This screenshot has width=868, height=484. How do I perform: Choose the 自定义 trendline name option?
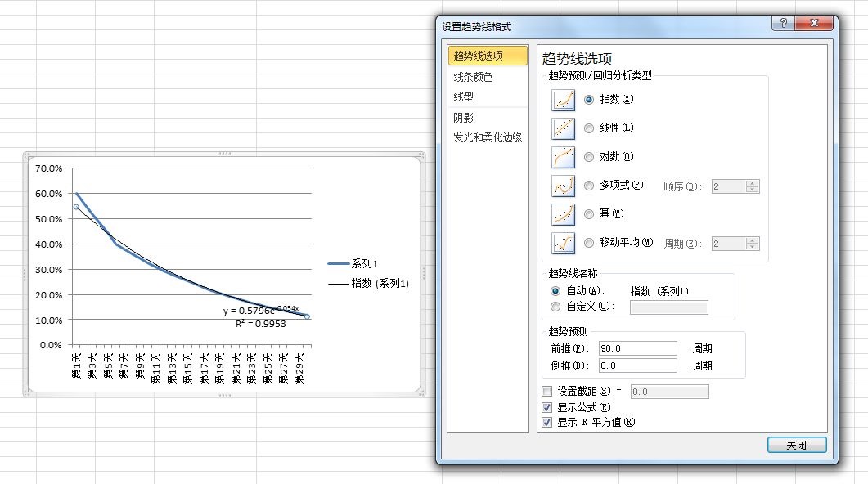coord(556,307)
